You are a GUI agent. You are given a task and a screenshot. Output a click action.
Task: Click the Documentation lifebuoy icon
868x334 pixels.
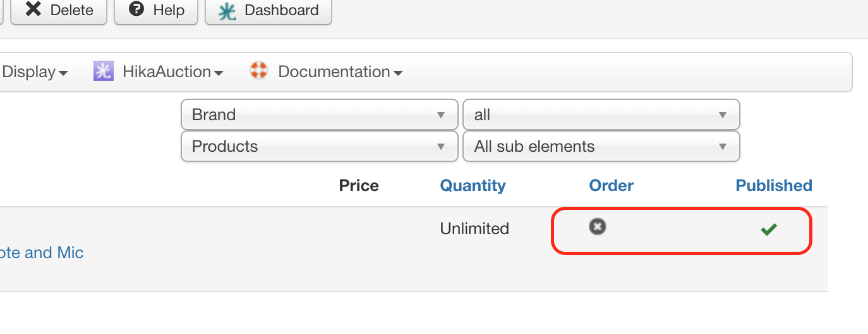pyautogui.click(x=259, y=71)
